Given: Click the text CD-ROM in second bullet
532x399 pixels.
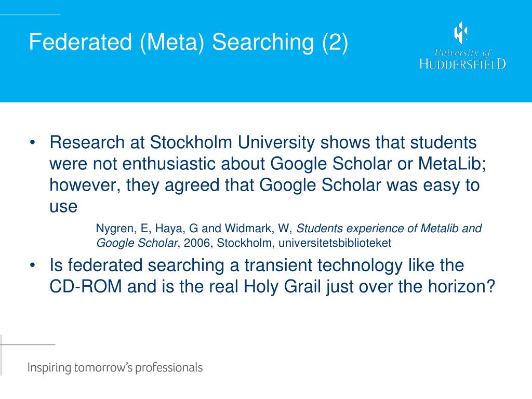Looking at the screenshot, I should tap(86, 286).
